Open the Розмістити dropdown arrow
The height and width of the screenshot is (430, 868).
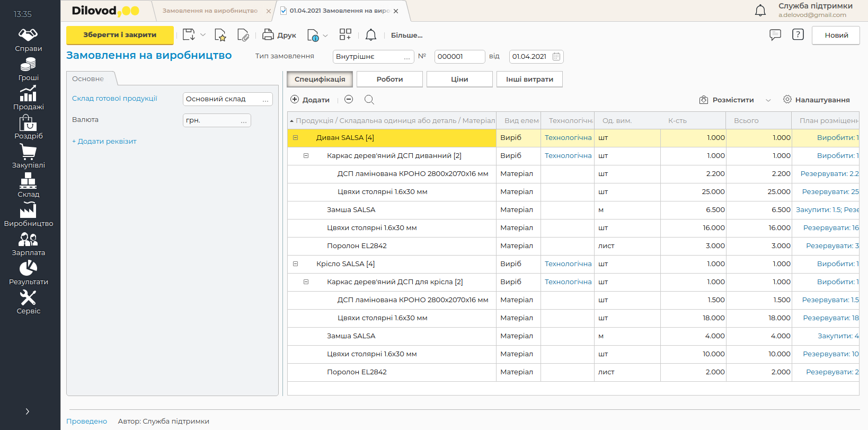point(768,100)
